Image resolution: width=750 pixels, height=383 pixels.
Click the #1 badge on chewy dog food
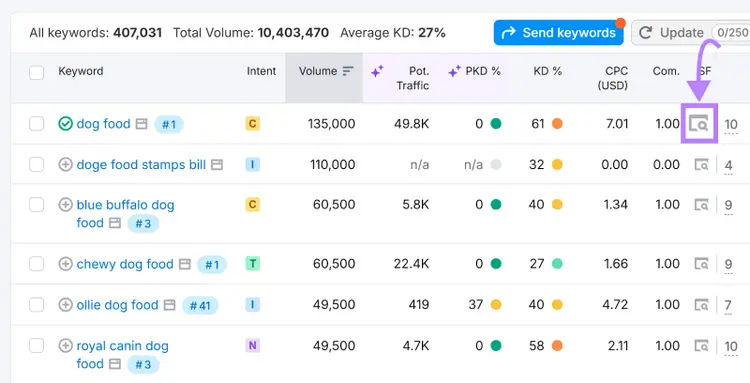(x=212, y=264)
